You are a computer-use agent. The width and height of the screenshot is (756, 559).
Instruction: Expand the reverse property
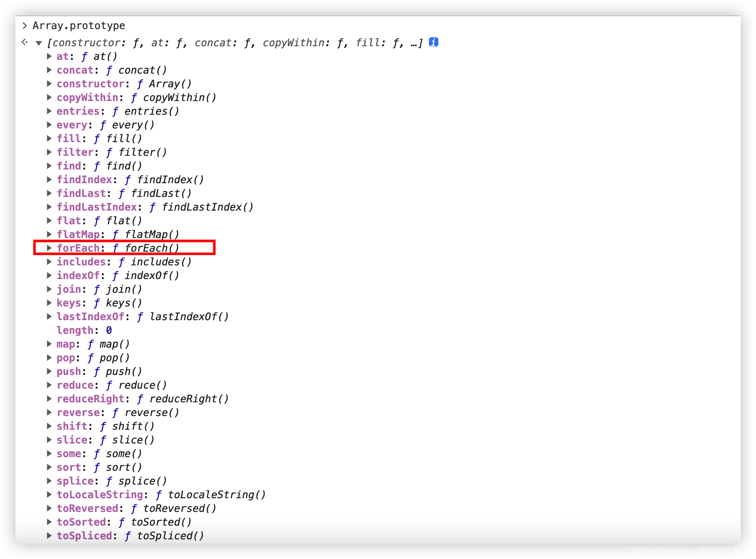coord(49,412)
